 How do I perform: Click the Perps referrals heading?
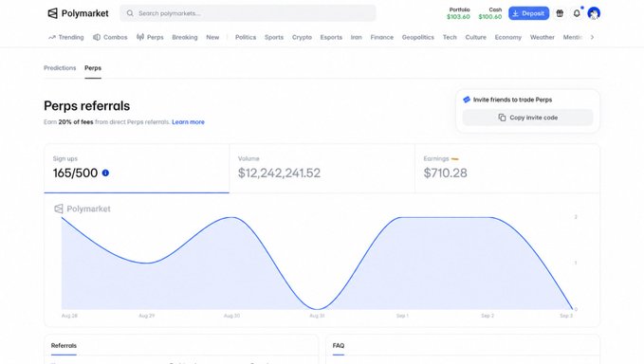pos(86,106)
